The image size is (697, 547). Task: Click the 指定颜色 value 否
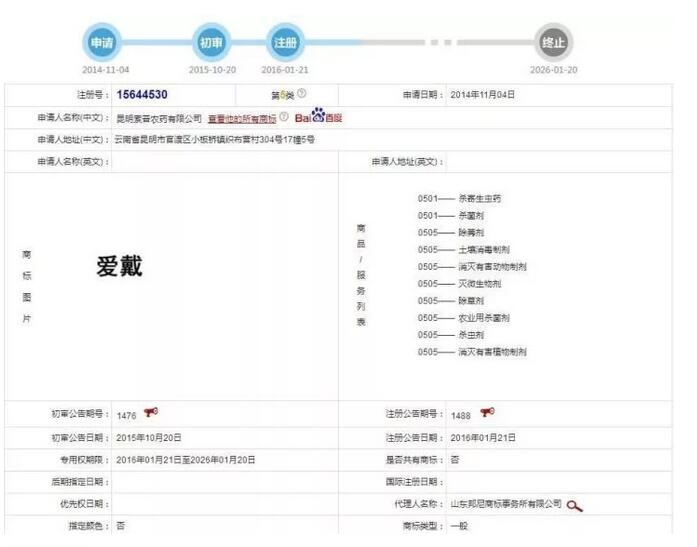pos(120,526)
